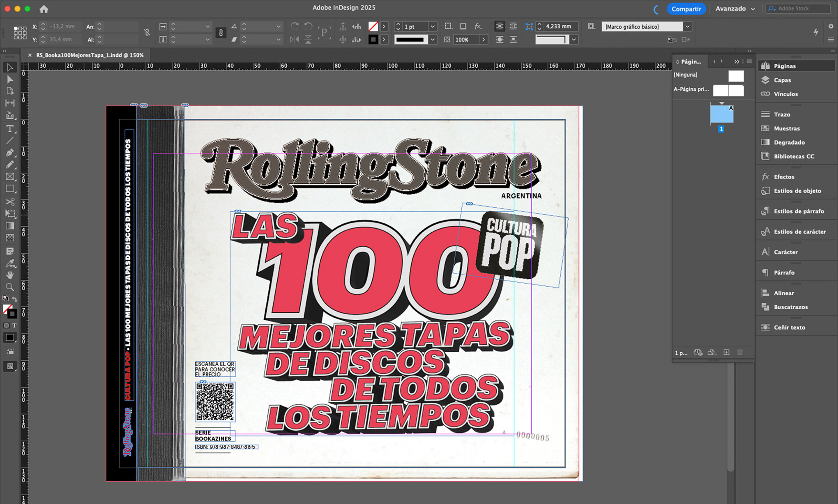838x504 pixels.
Task: Click the Home icon in title bar
Action: (44, 9)
